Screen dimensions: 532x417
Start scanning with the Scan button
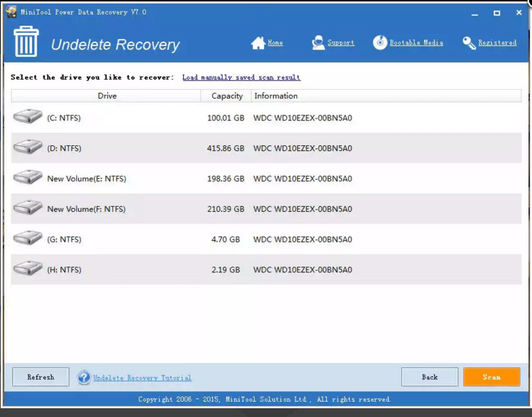(x=492, y=377)
